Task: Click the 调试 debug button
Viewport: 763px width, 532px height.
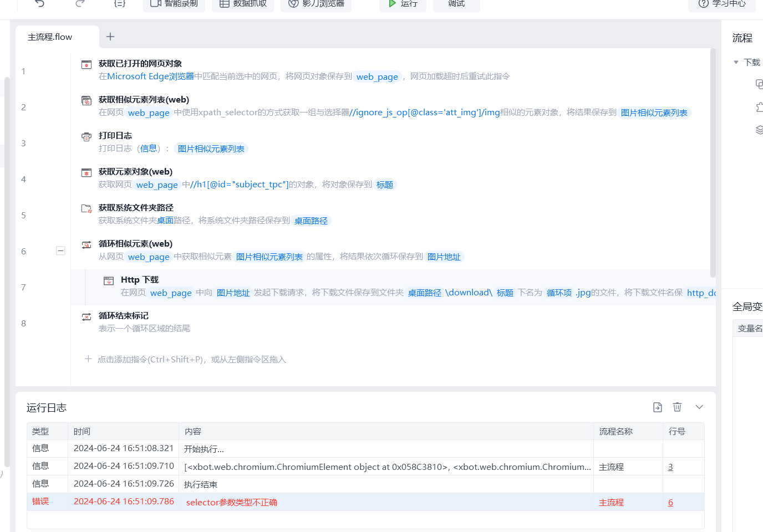Action: [456, 4]
